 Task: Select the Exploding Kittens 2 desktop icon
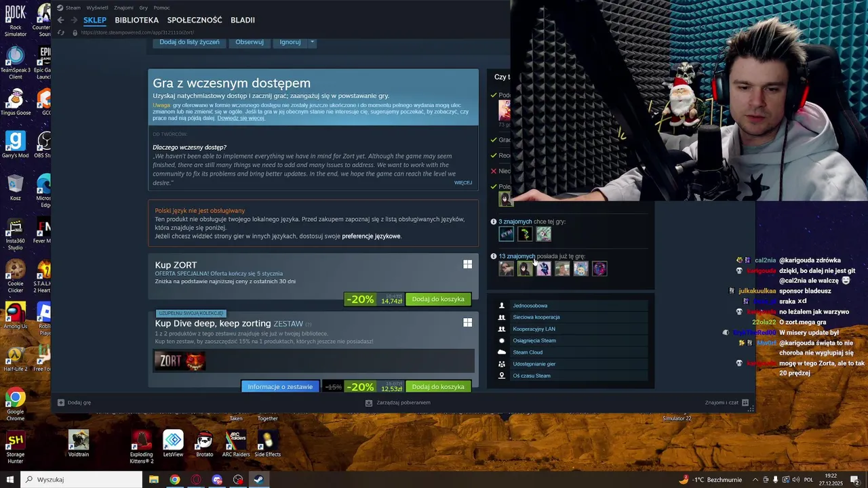point(142,447)
